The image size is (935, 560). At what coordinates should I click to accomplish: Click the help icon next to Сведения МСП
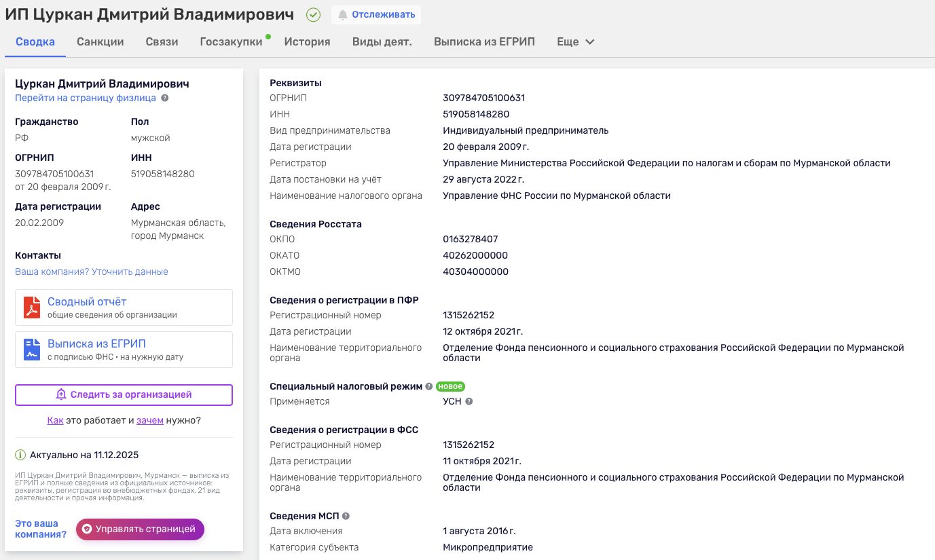click(346, 515)
